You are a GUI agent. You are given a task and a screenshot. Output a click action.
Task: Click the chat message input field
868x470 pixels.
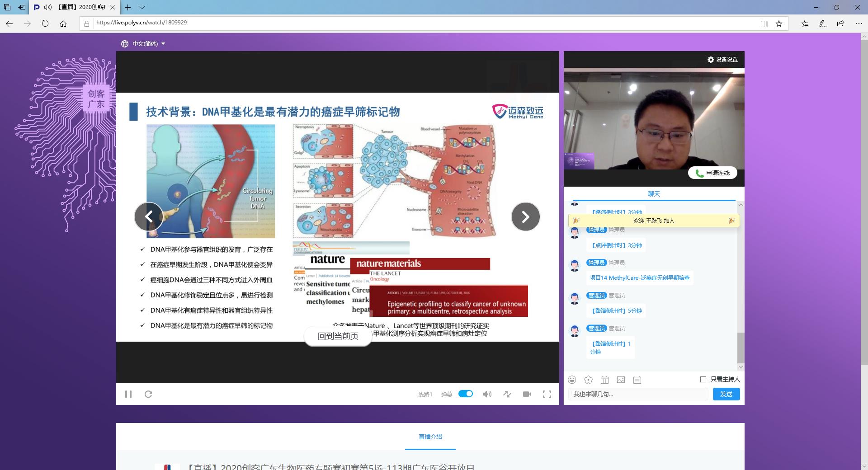click(x=637, y=394)
